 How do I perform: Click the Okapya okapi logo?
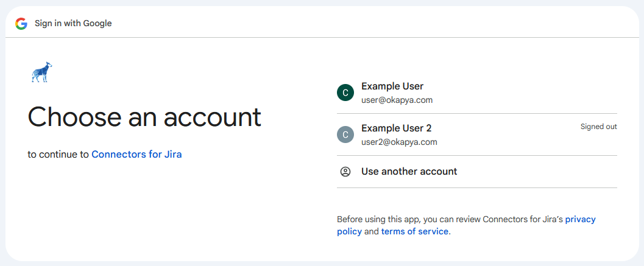pyautogui.click(x=41, y=72)
